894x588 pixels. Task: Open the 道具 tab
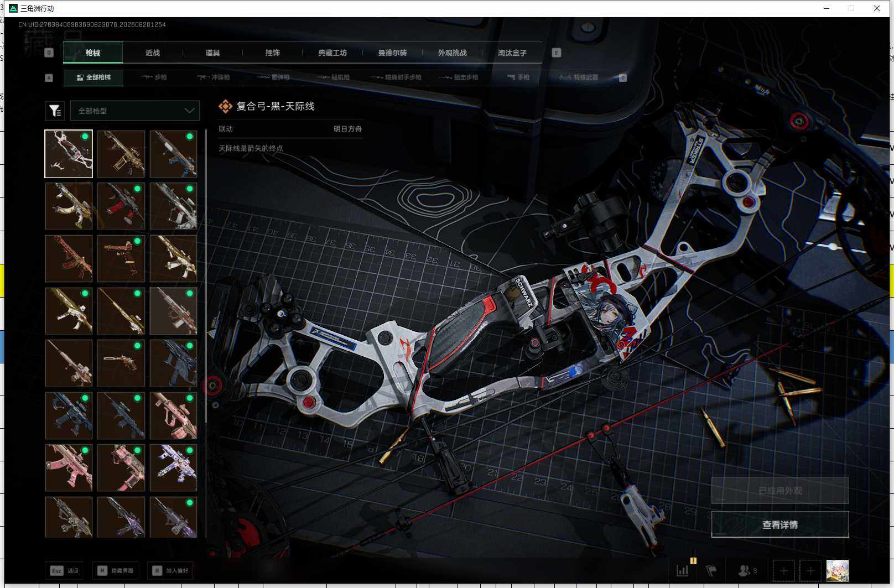(x=212, y=53)
